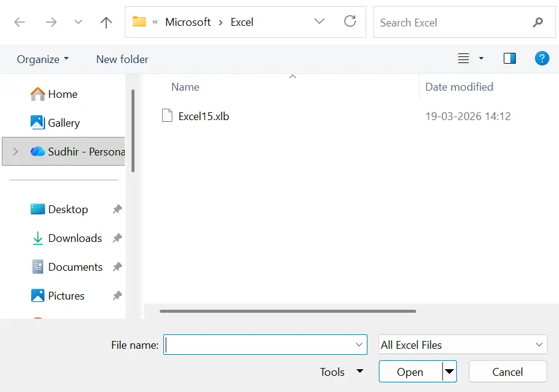
Task: Navigate up one folder level
Action: [106, 22]
